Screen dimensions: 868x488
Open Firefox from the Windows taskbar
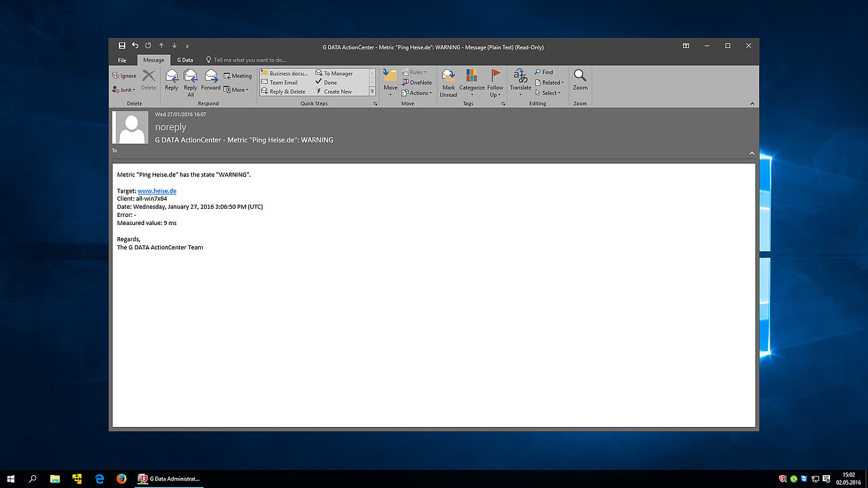[121, 479]
